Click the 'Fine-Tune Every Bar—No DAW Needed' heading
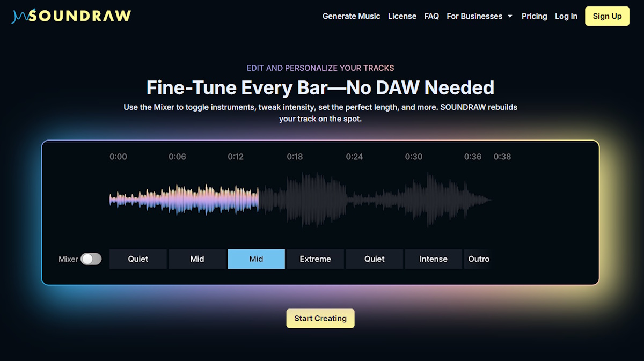 tap(320, 87)
